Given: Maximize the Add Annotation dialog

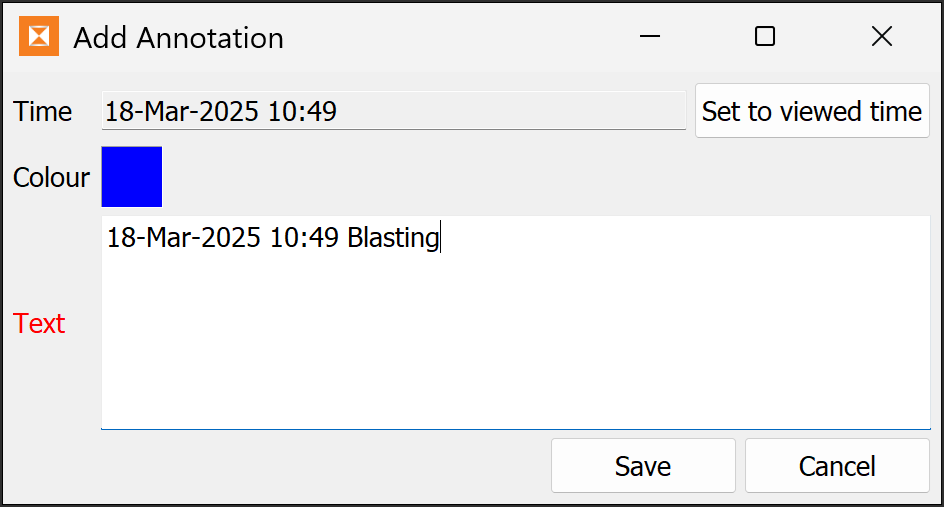Looking at the screenshot, I should click(x=765, y=36).
